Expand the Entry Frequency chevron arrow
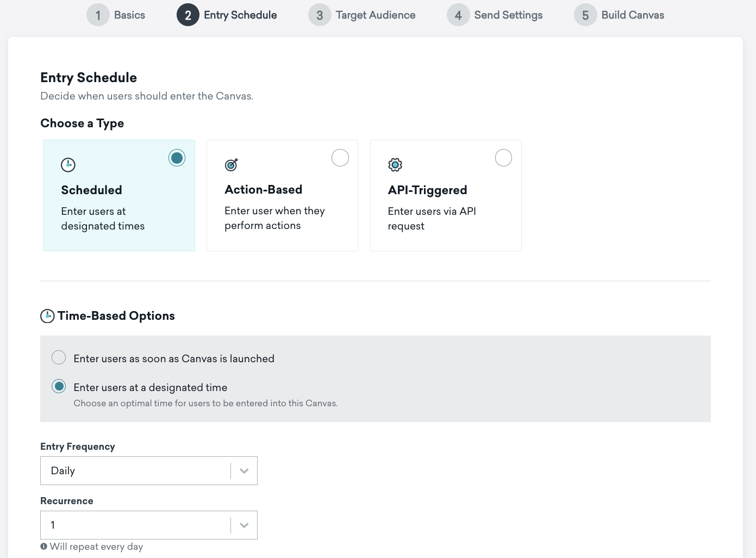This screenshot has width=756, height=558. coord(244,471)
